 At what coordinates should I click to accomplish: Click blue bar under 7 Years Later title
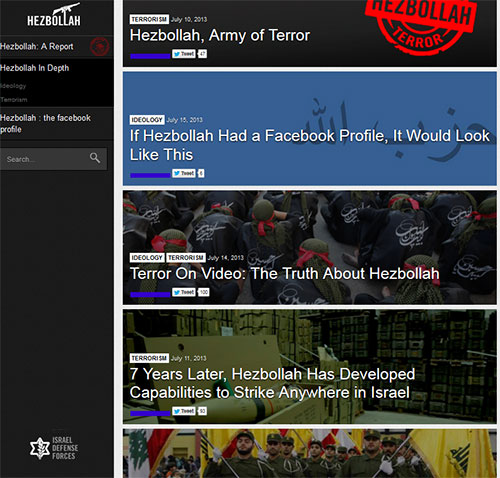[150, 413]
